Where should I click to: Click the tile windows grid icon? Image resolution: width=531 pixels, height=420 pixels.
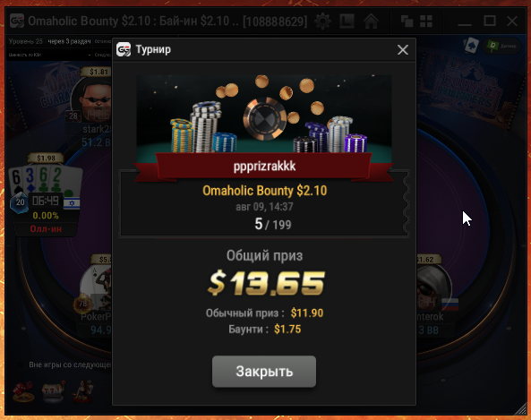pos(426,21)
